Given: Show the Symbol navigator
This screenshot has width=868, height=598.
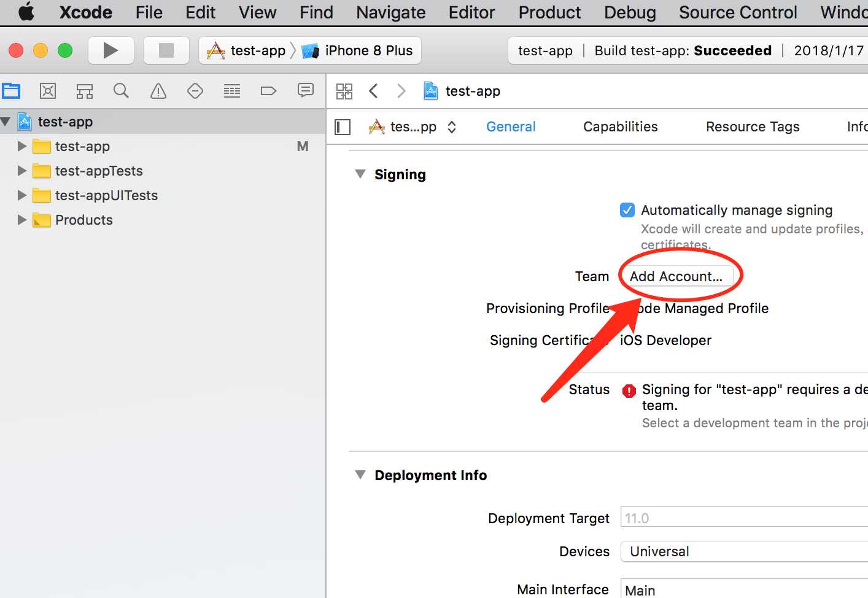Looking at the screenshot, I should click(x=85, y=91).
